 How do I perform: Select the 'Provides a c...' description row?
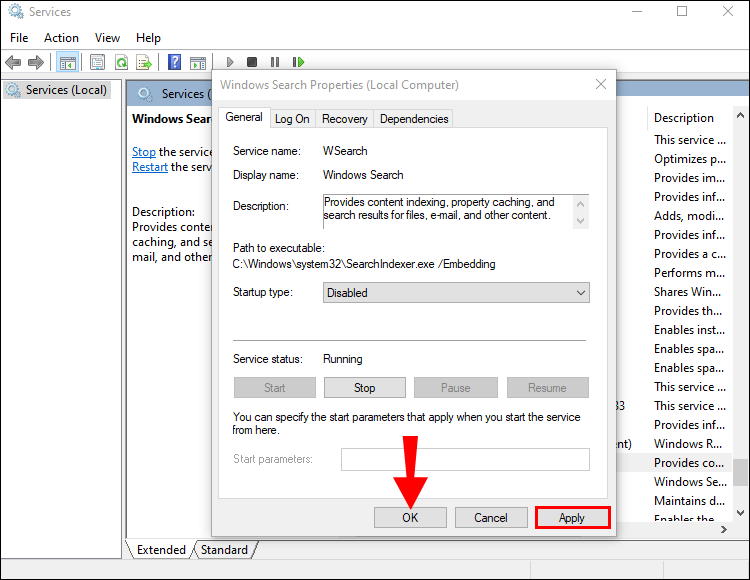[689, 254]
